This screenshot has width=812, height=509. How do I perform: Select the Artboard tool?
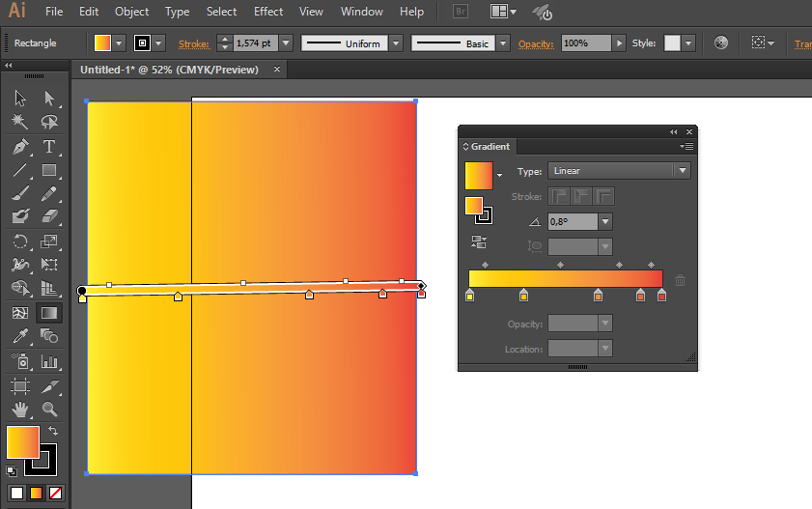[20, 386]
